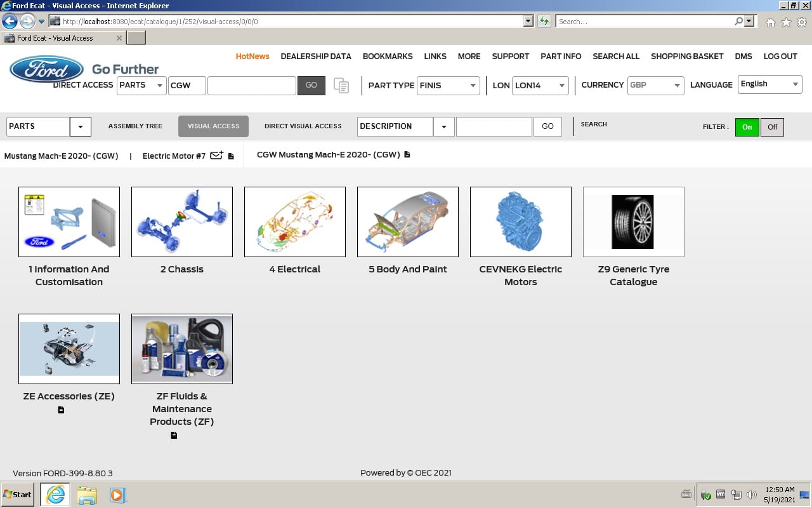Click the on-screen keyboard tray icon
Image resolution: width=812 pixels, height=508 pixels.
[686, 494]
